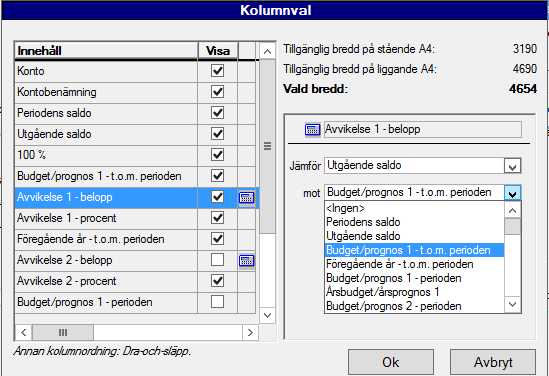Uncheck the Konto visibility checkbox

click(x=217, y=71)
